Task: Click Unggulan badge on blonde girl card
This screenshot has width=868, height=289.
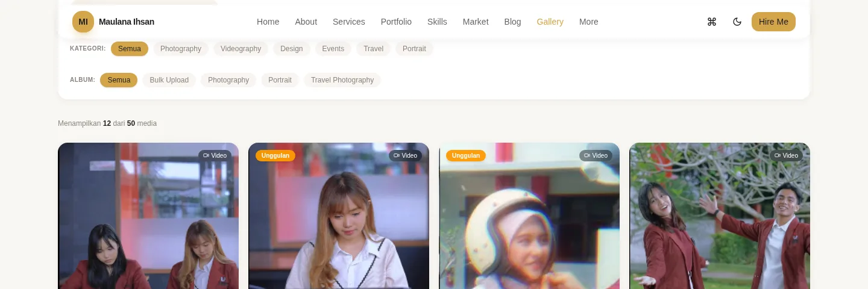Action: pos(275,155)
